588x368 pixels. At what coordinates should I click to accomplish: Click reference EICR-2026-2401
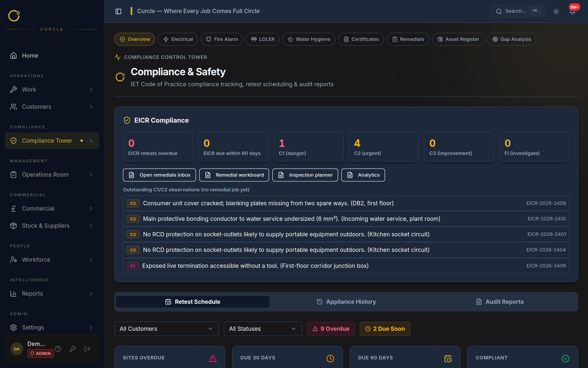point(546,234)
